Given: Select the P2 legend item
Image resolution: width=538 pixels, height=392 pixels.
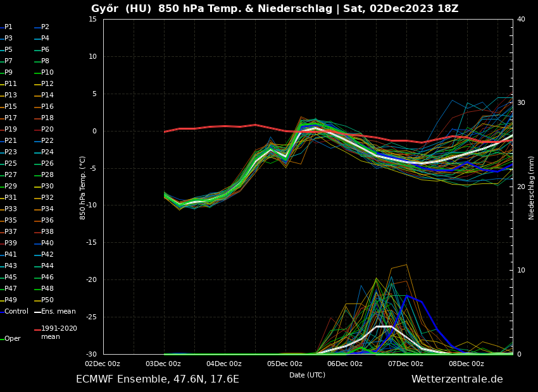Looking at the screenshot, I should [x=45, y=27].
